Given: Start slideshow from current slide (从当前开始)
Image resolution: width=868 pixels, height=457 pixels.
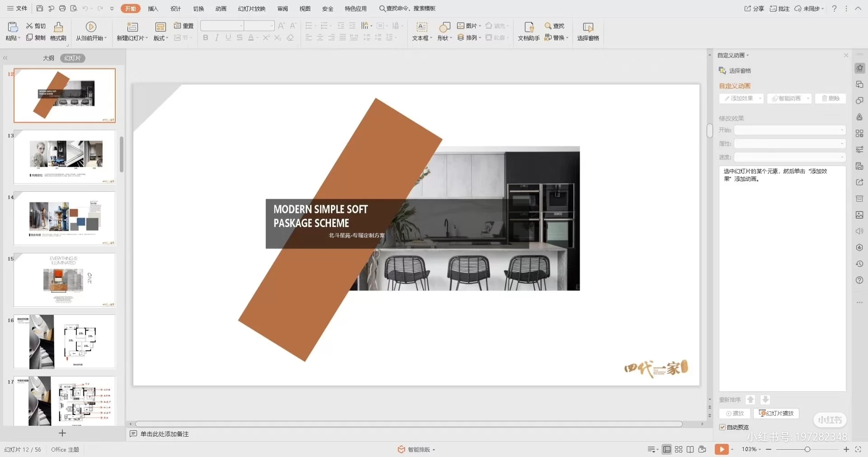Looking at the screenshot, I should tap(91, 31).
